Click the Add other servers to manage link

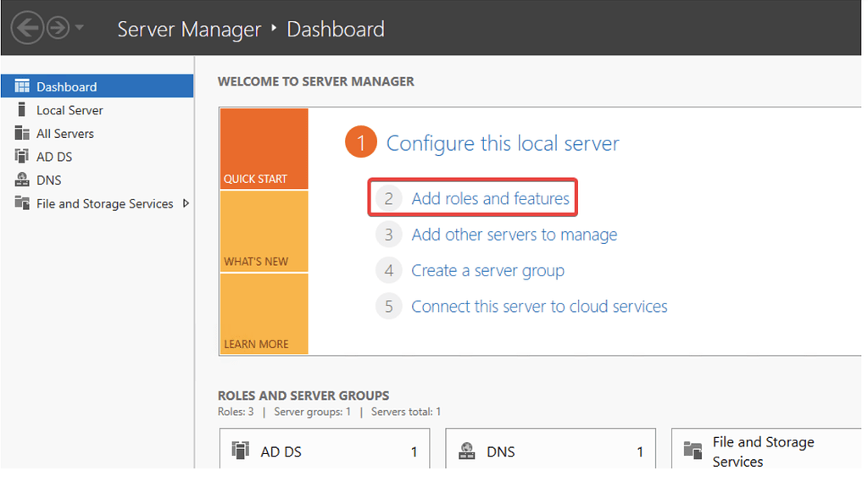[x=515, y=235]
